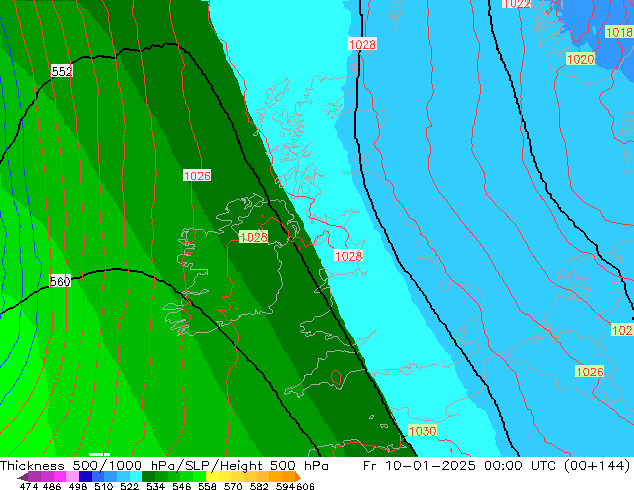Click the date stamp "Fr 10-01-2025 00:00 UTC"
This screenshot has width=634, height=490.
point(459,466)
